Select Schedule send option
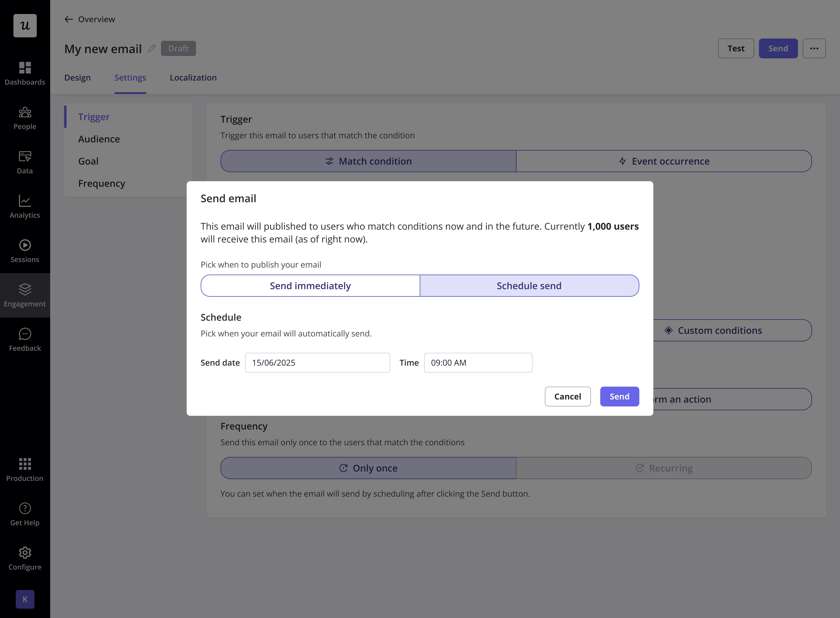Image resolution: width=840 pixels, height=618 pixels. [x=529, y=286]
